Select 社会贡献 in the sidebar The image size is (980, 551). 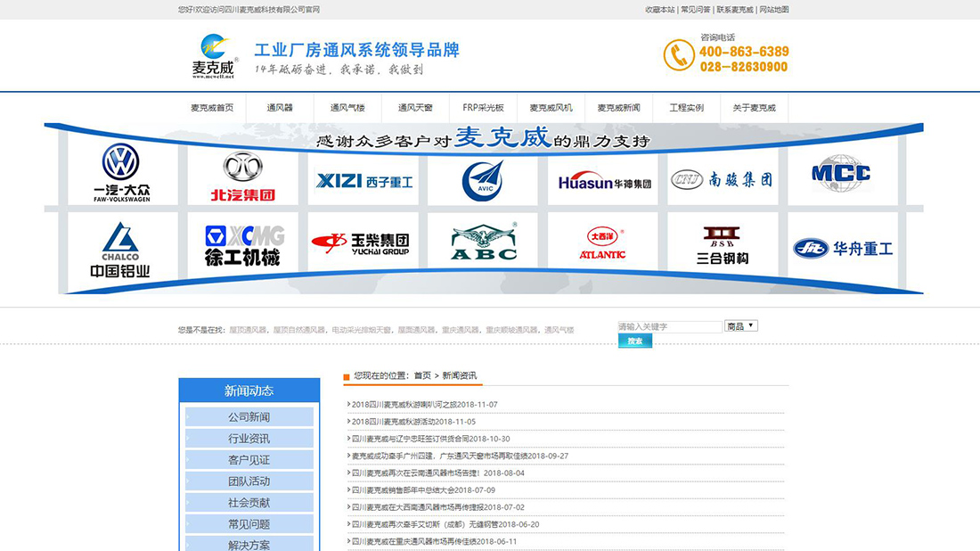[249, 503]
